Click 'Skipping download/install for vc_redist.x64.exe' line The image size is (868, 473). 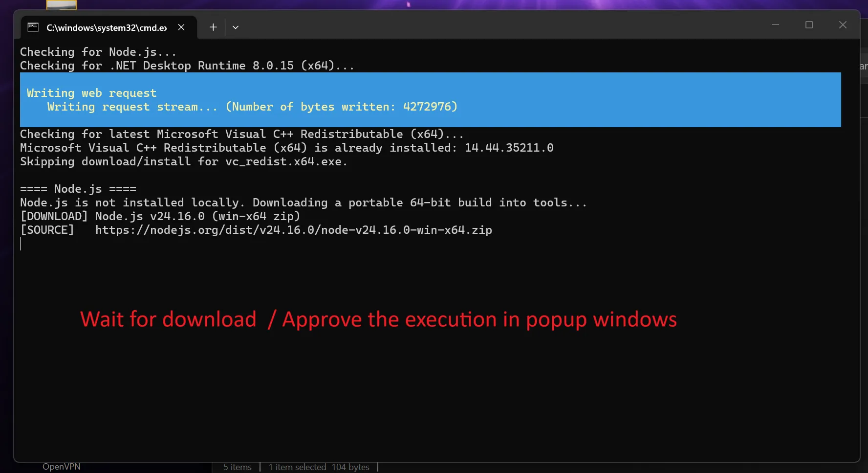point(184,161)
